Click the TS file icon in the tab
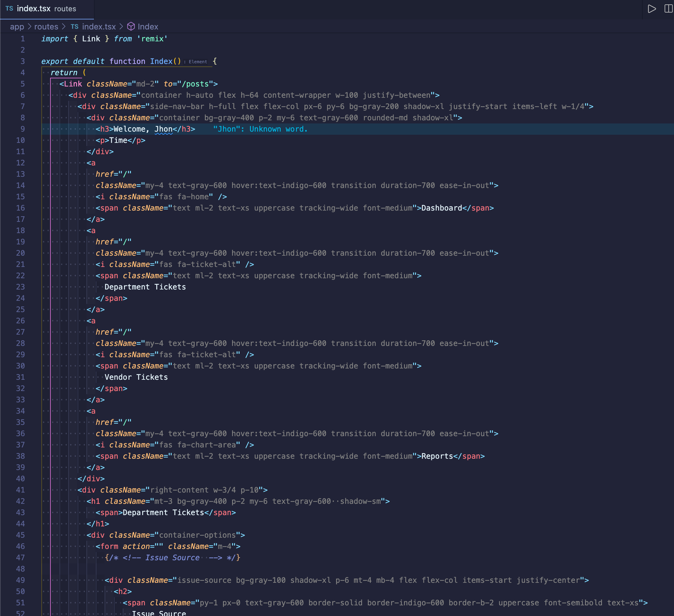The height and width of the screenshot is (616, 674). (9, 9)
